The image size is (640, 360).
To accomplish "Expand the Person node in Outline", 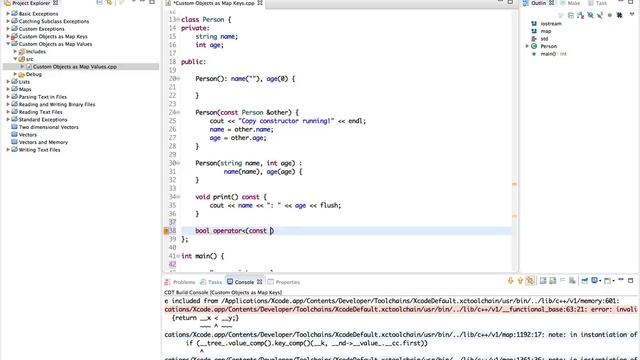I will (527, 46).
